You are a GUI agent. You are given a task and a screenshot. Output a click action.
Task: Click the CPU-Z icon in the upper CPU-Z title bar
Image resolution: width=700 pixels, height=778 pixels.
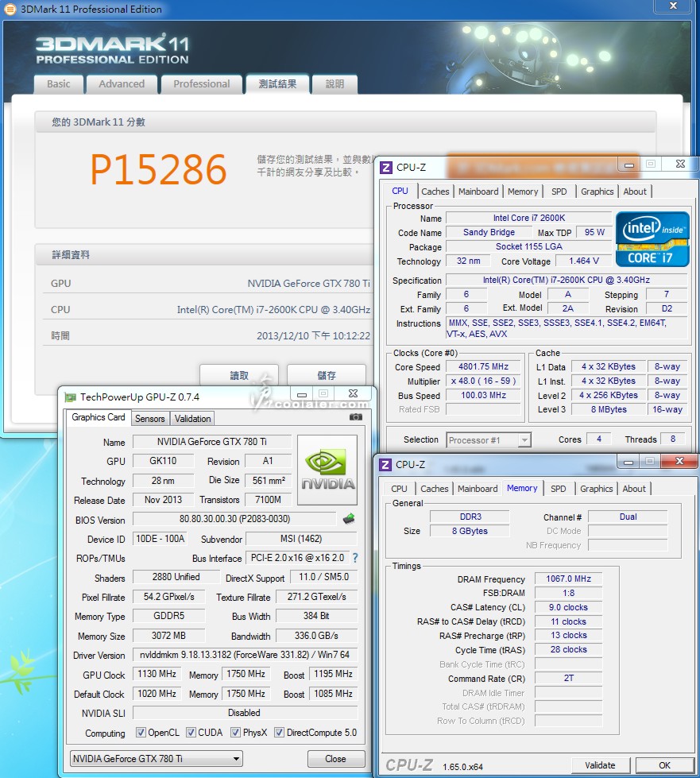pyautogui.click(x=386, y=167)
